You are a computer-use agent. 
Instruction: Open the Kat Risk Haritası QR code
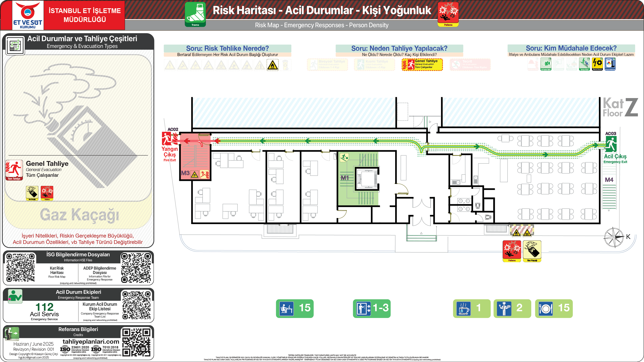tap(20, 268)
